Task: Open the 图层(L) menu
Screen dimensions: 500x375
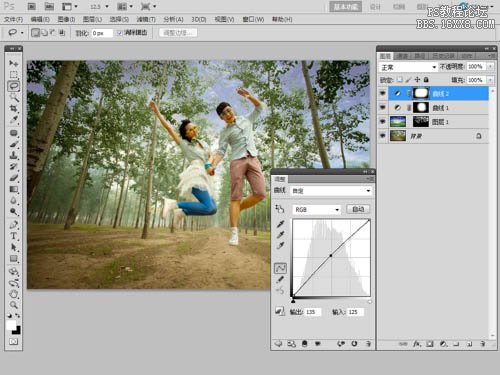Action: pyautogui.click(x=92, y=19)
